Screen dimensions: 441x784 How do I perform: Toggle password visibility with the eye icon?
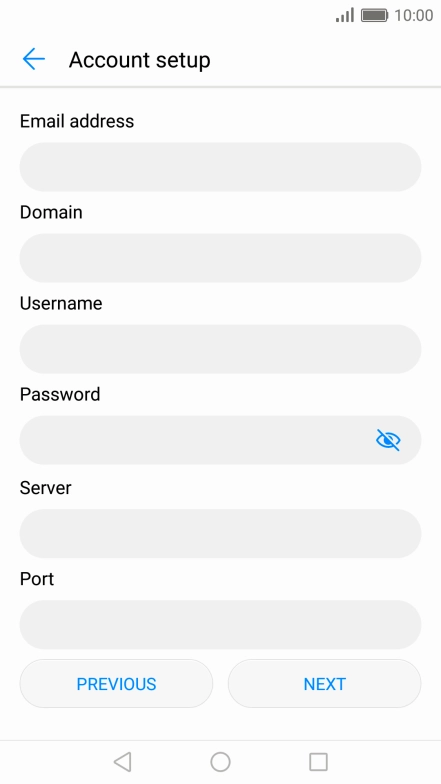click(x=388, y=440)
